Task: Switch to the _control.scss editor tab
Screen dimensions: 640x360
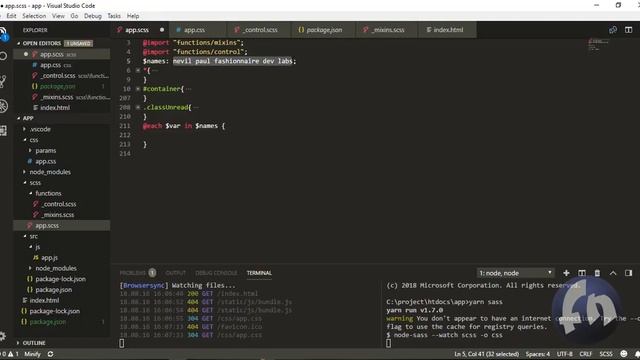Action: pos(260,30)
